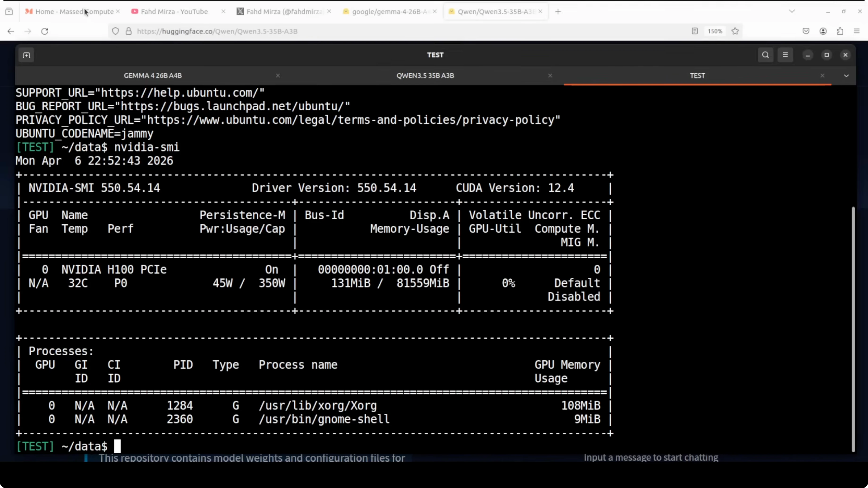Click the Firefox account profile icon
868x488 pixels.
tap(823, 31)
